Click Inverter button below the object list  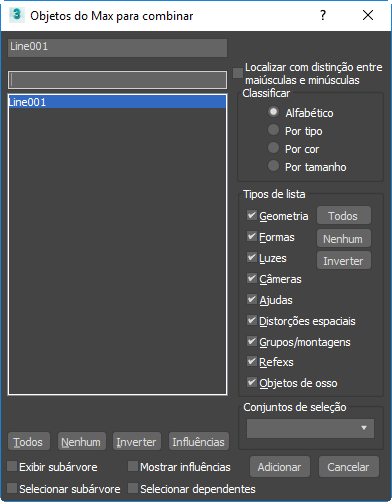coord(137,442)
